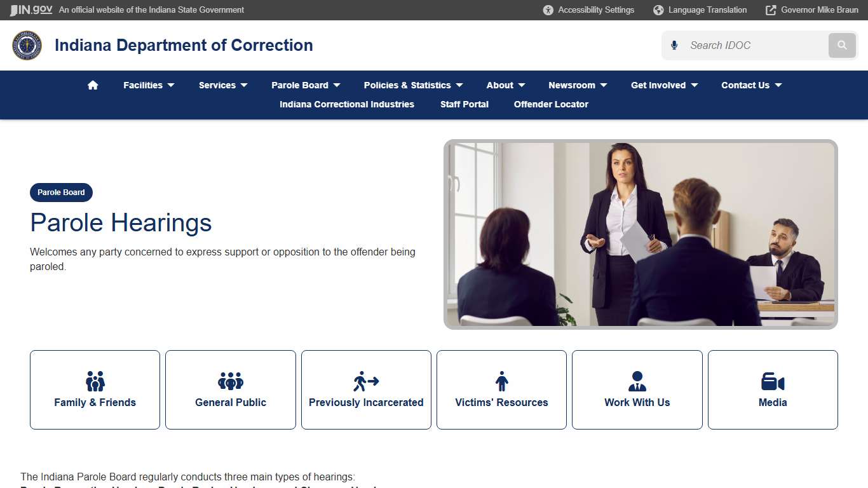Click the magnifying glass search icon
Image resolution: width=868 pixels, height=488 pixels.
point(842,45)
